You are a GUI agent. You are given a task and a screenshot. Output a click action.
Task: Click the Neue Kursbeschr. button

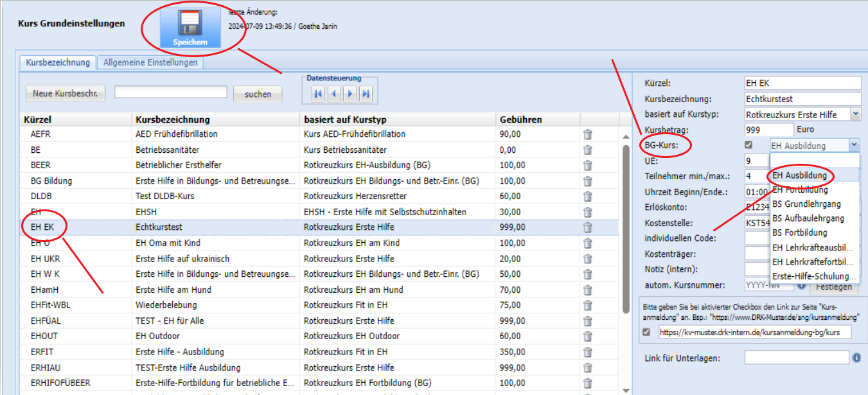pyautogui.click(x=65, y=94)
